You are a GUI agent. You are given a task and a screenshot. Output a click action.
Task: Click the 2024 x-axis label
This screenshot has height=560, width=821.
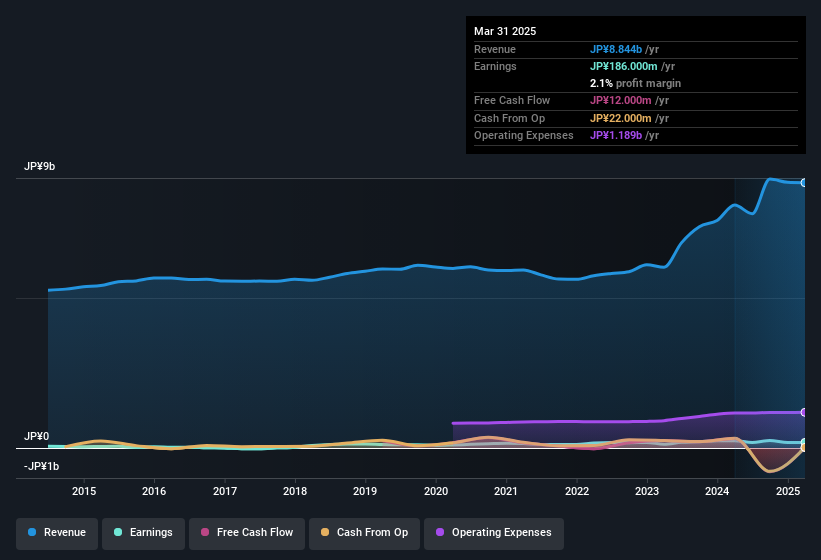pyautogui.click(x=717, y=491)
